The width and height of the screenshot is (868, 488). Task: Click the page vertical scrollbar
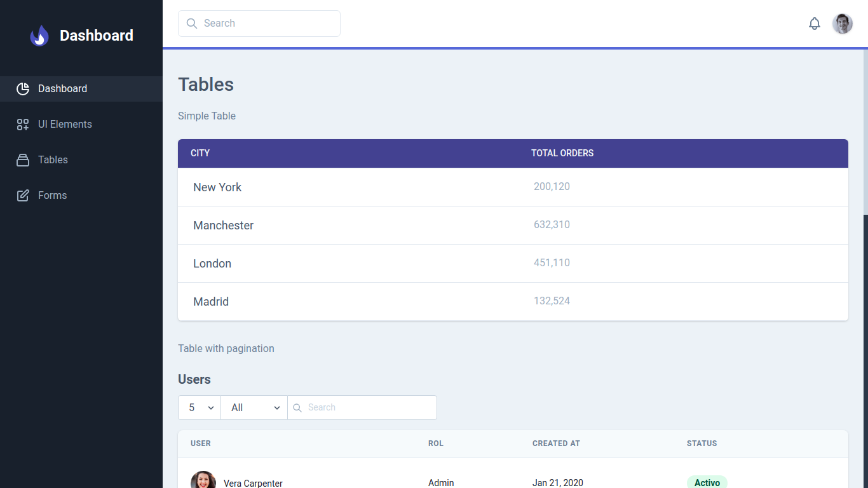(x=865, y=132)
